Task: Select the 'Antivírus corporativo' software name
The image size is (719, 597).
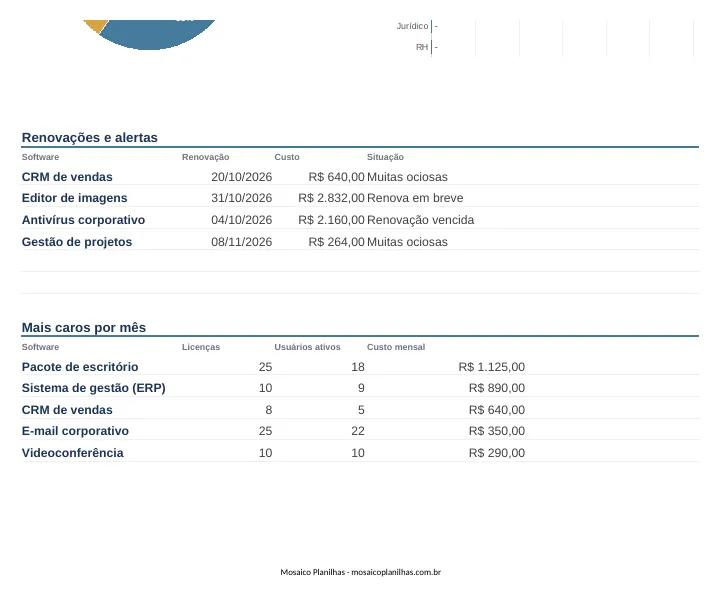Action: click(x=83, y=220)
